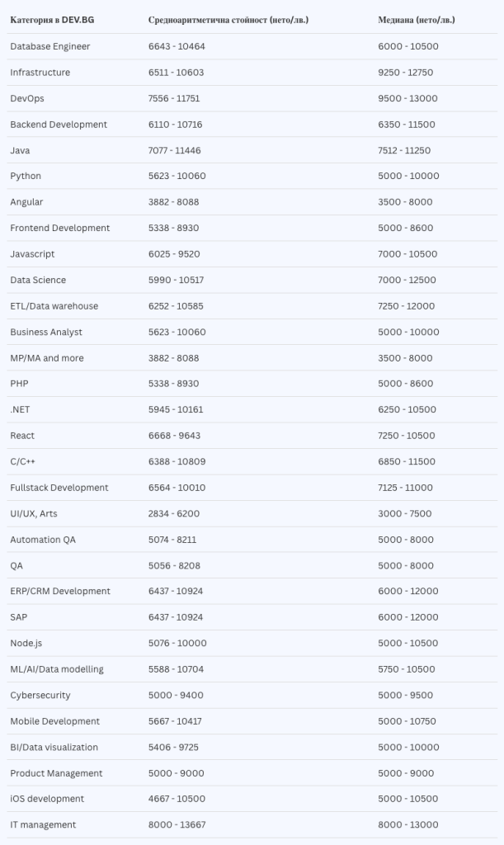Viewport: 504px width, 845px height.
Task: Click the average value 7556 - 11751
Action: 174,98
